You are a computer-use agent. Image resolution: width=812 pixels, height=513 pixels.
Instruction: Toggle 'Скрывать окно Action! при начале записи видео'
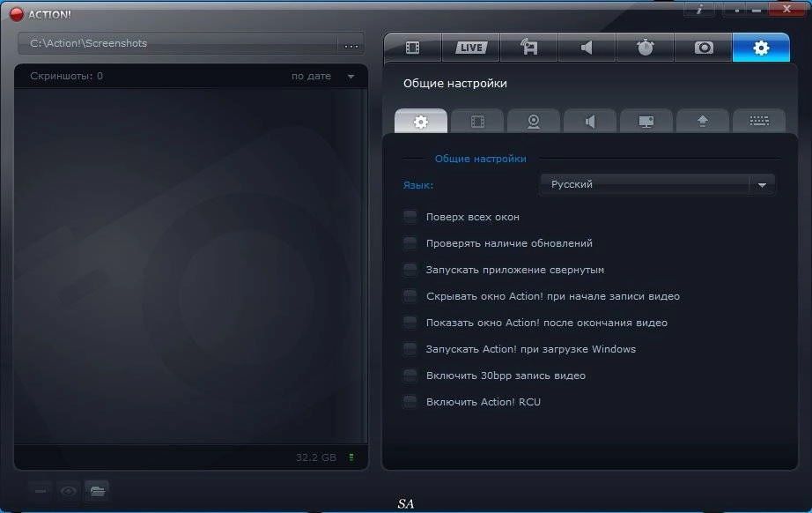pyautogui.click(x=410, y=296)
